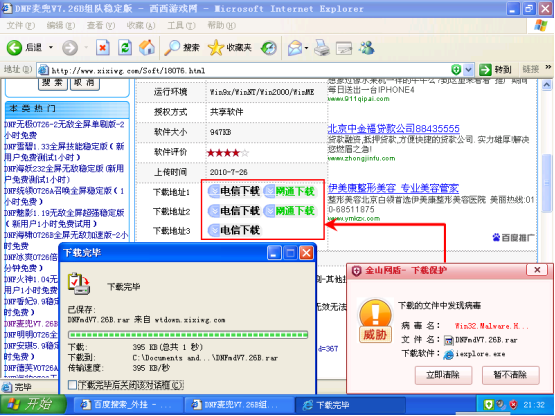Click Kingsoft shield icon in alert title
The width and height of the screenshot is (555, 416).
(356, 271)
